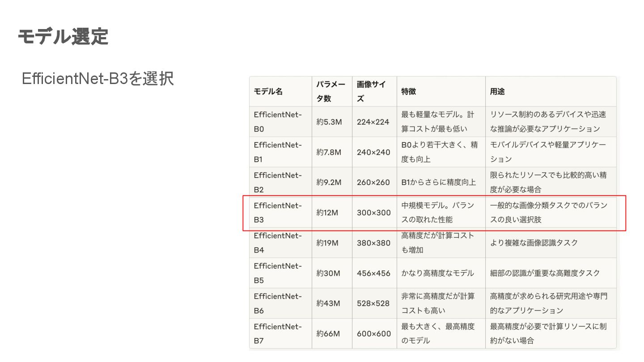Screen dimensions: 644x362
Task: Click the use text 限られたリソースでも比較的高い精度
Action: click(548, 182)
